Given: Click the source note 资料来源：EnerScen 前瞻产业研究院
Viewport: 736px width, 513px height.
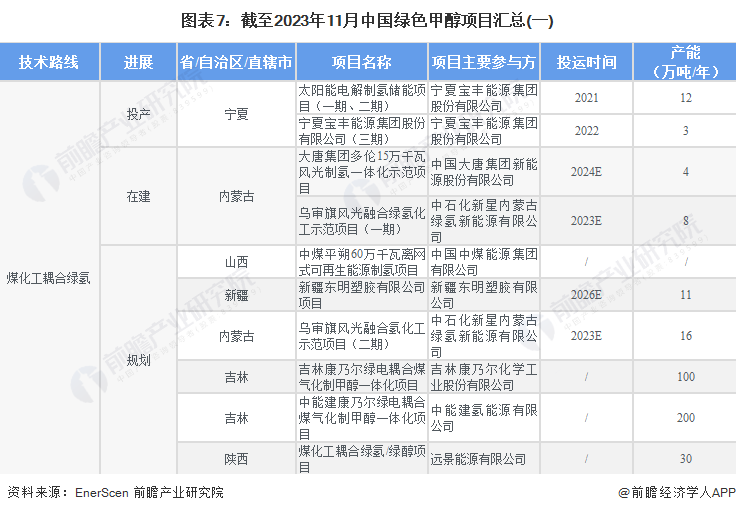Looking at the screenshot, I should click(x=115, y=492).
